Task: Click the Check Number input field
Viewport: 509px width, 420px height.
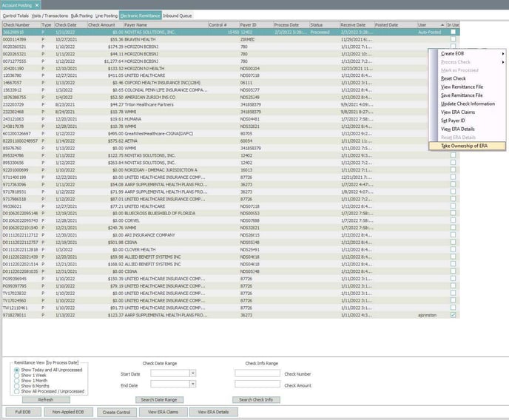Action: pyautogui.click(x=257, y=374)
